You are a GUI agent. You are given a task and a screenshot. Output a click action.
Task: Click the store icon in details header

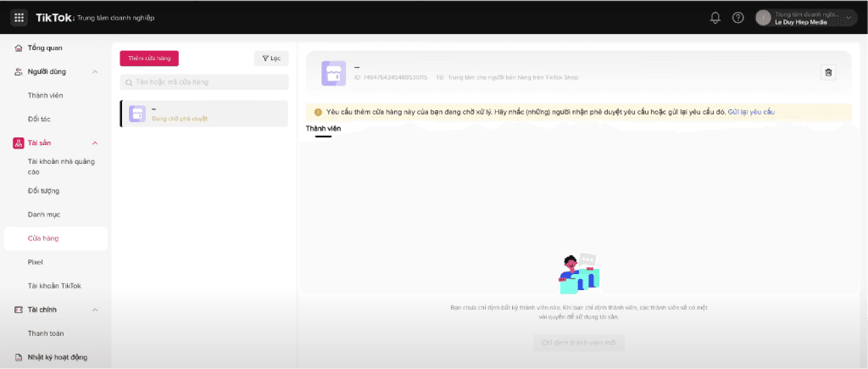point(333,73)
